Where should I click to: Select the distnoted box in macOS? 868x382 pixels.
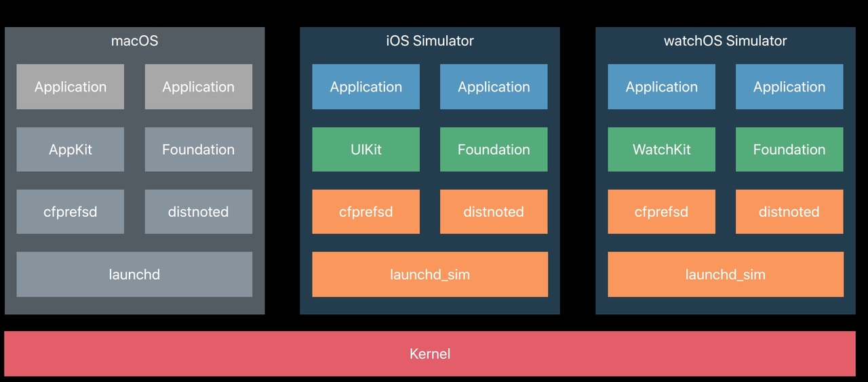(x=199, y=211)
